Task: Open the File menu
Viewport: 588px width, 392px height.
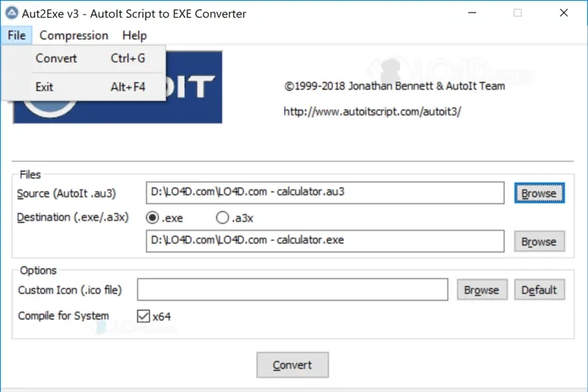Action: point(16,35)
